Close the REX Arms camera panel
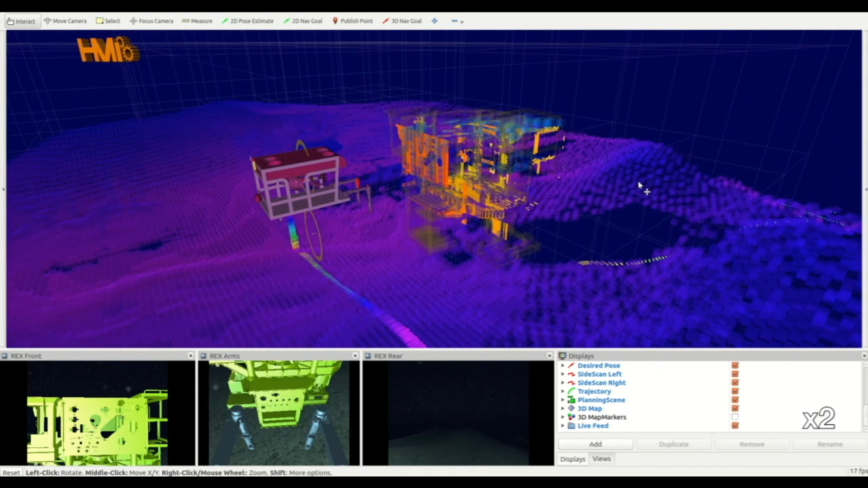Viewport: 868px width, 488px height. point(355,356)
